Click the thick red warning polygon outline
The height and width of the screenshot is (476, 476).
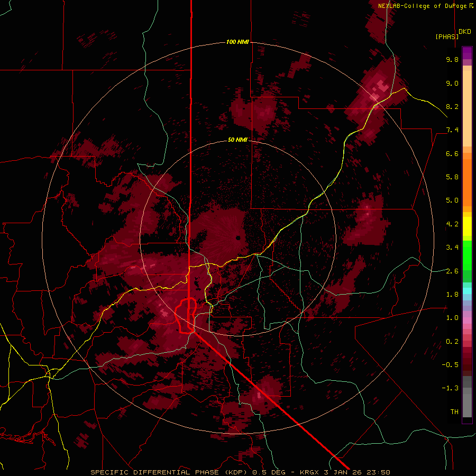(x=186, y=315)
